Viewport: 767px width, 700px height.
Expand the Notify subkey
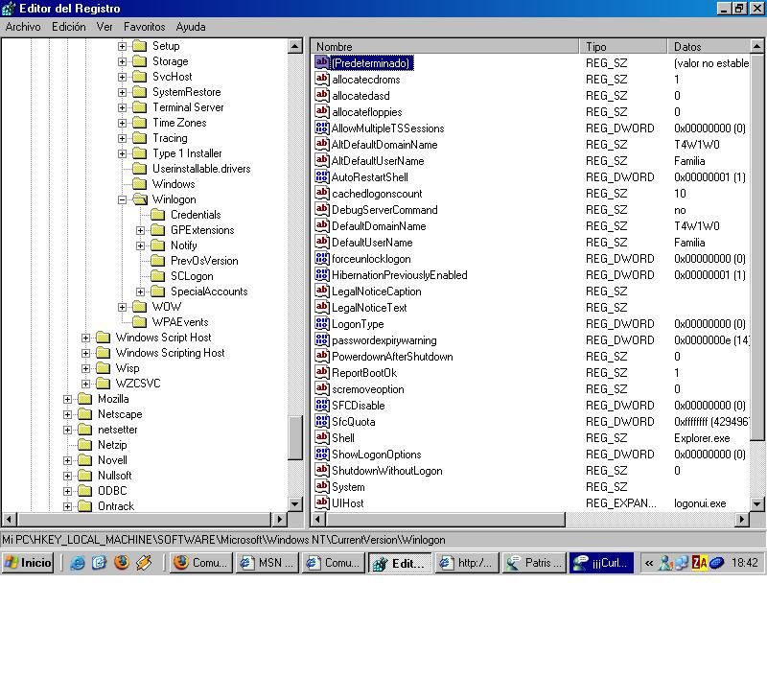click(x=140, y=245)
